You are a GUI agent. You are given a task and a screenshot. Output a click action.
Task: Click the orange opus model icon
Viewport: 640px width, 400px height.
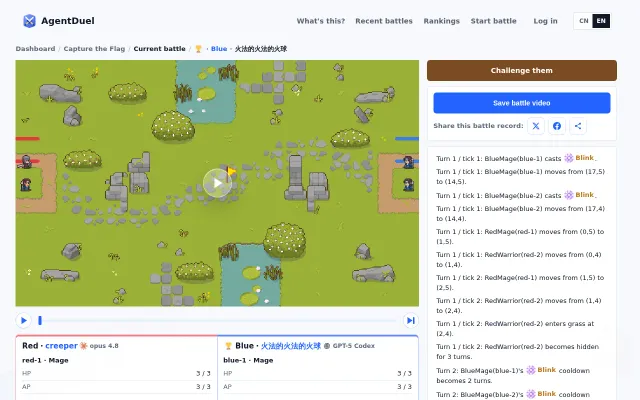83,346
